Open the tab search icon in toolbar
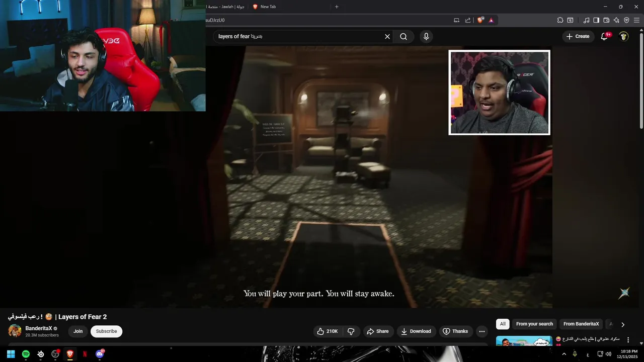Image resolution: width=644 pixels, height=362 pixels. 570,20
